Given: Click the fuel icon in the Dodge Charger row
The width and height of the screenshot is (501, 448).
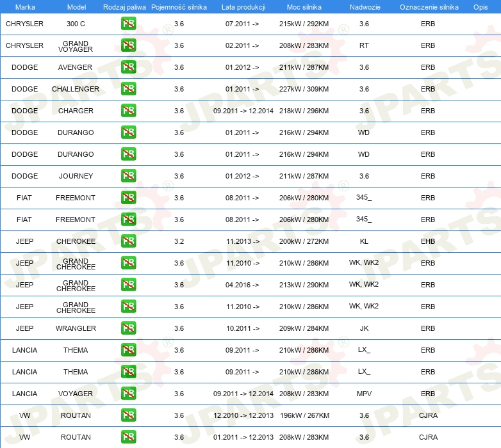Looking at the screenshot, I should pyautogui.click(x=128, y=111).
